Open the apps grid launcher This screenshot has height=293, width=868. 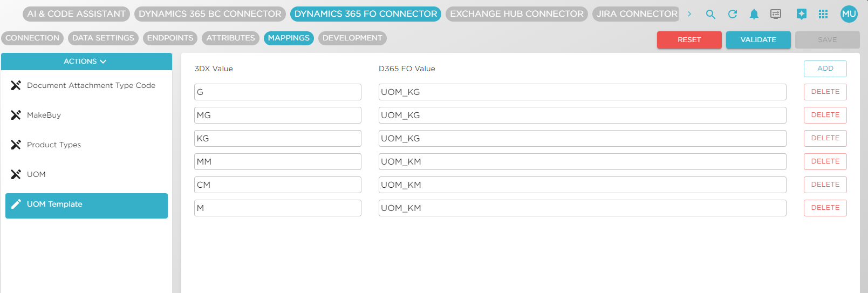pos(823,15)
